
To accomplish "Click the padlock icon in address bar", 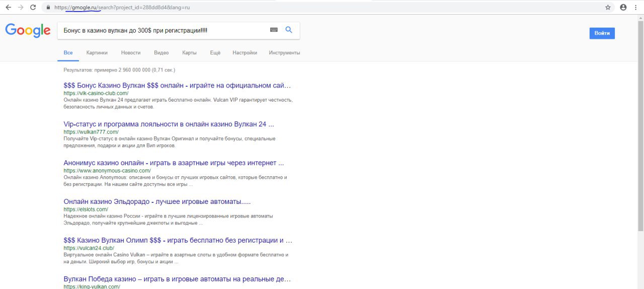I will tap(48, 8).
